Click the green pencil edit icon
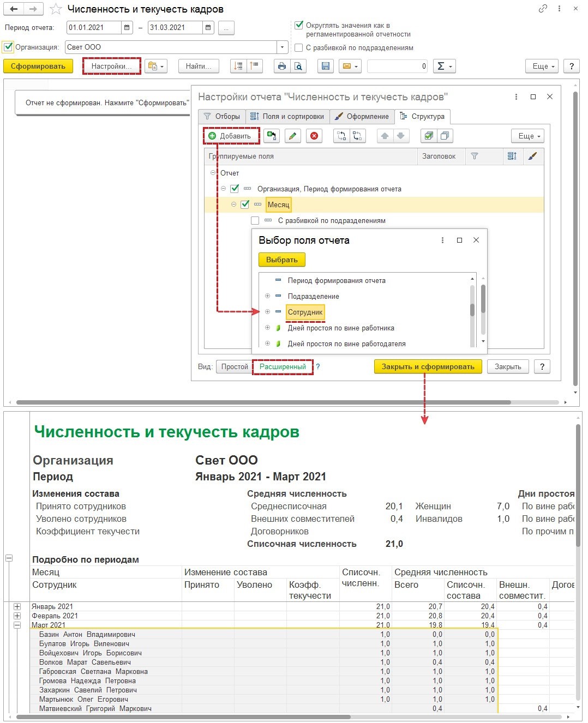588x723 pixels. [293, 136]
